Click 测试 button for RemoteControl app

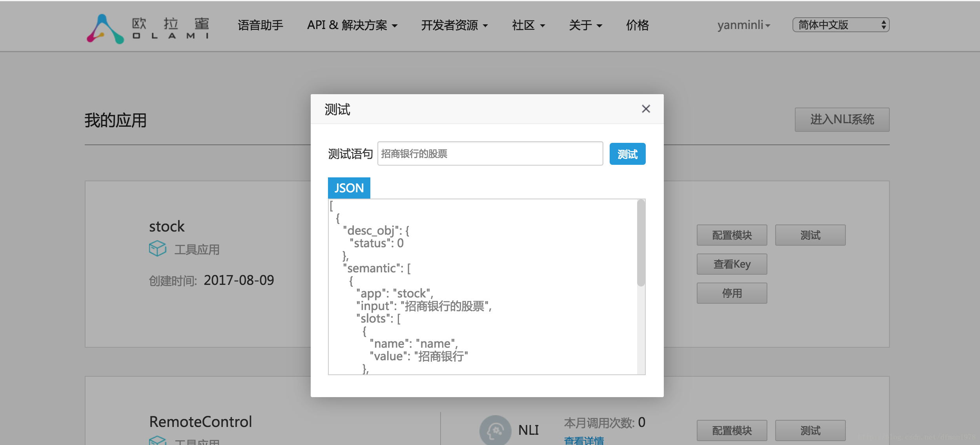(810, 430)
